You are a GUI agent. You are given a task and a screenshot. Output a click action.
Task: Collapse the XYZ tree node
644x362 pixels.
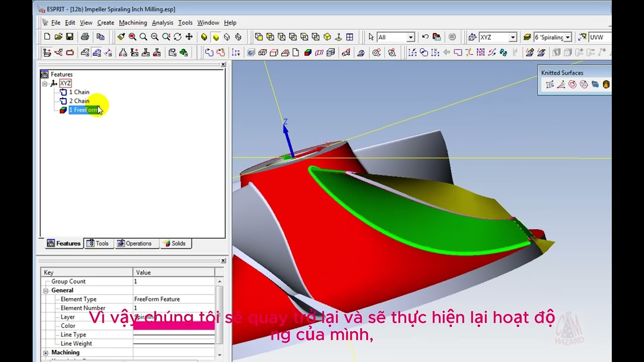(45, 83)
